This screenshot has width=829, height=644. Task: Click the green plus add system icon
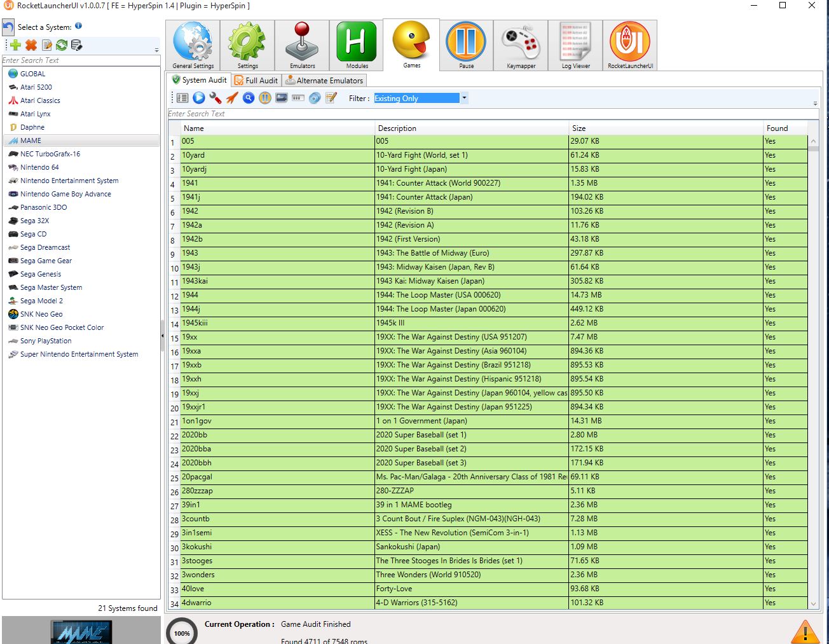[x=16, y=45]
